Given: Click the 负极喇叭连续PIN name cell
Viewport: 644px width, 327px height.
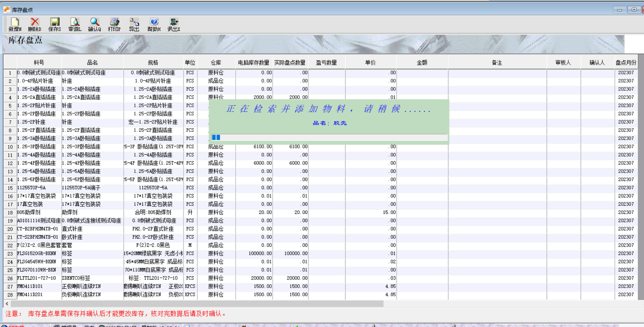Looking at the screenshot, I should point(92,295).
